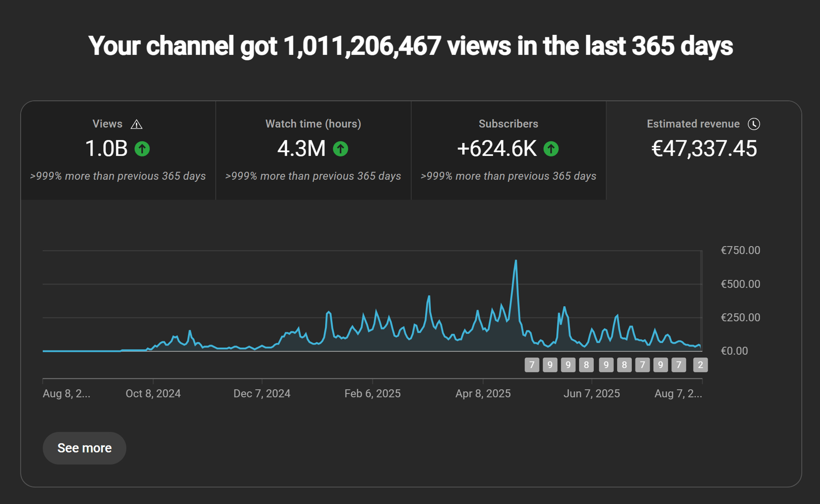Click the warning triangle beside Views
820x504 pixels.
(x=136, y=124)
